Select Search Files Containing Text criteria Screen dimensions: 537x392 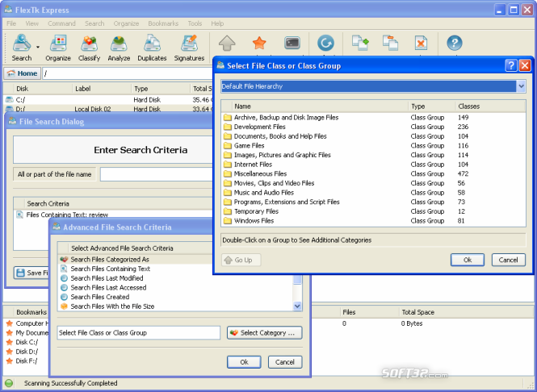(175, 269)
